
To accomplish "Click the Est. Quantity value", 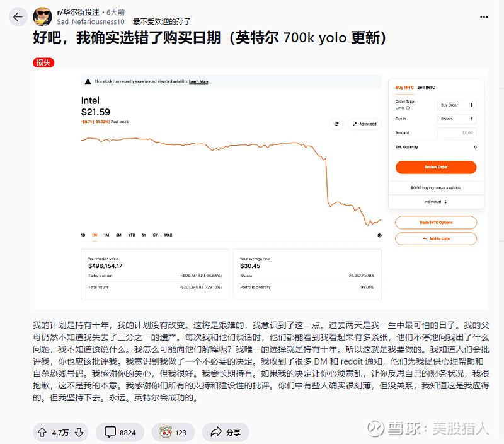I will tap(476, 147).
